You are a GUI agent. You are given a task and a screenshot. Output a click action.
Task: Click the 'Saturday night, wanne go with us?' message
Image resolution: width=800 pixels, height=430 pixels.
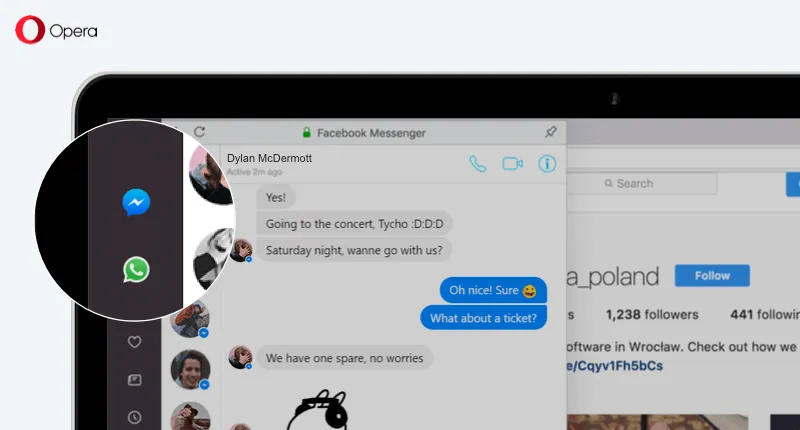pyautogui.click(x=354, y=250)
